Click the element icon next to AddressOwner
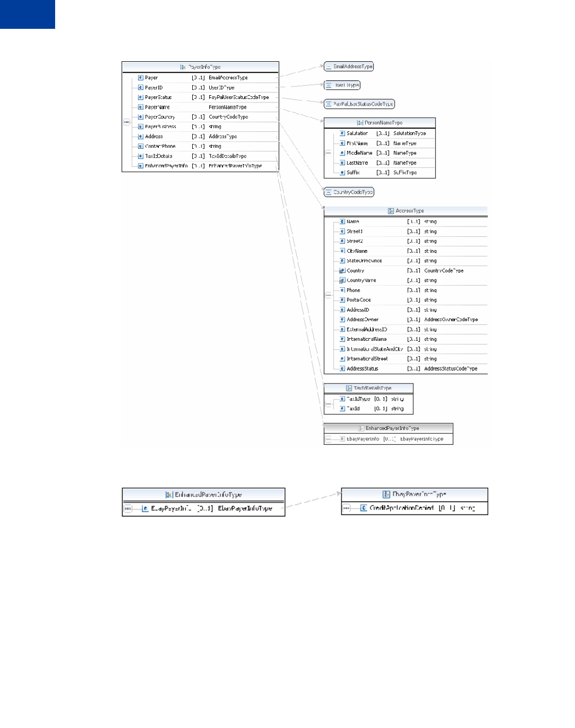 (x=342, y=319)
